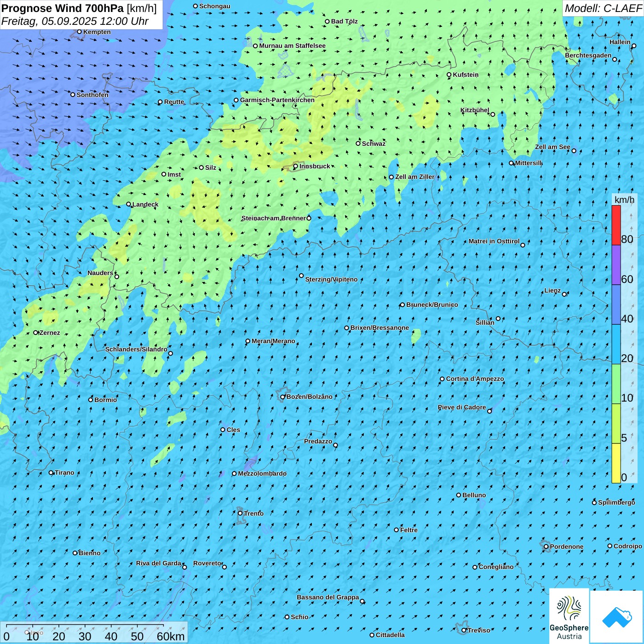Click the 'Cittadella' label

point(390,635)
